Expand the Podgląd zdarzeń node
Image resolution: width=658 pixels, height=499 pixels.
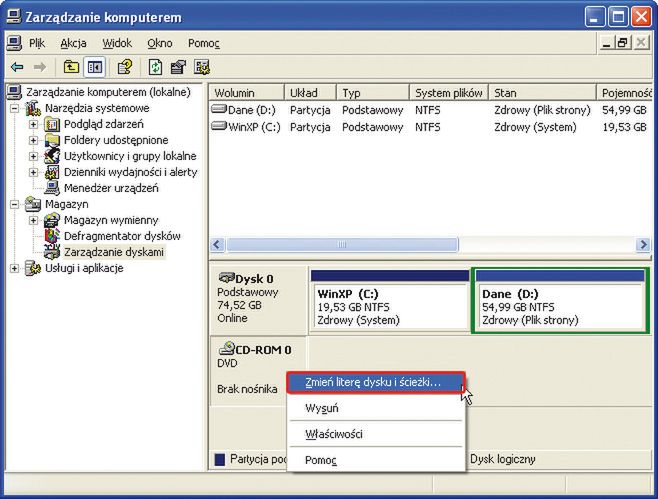tap(33, 124)
